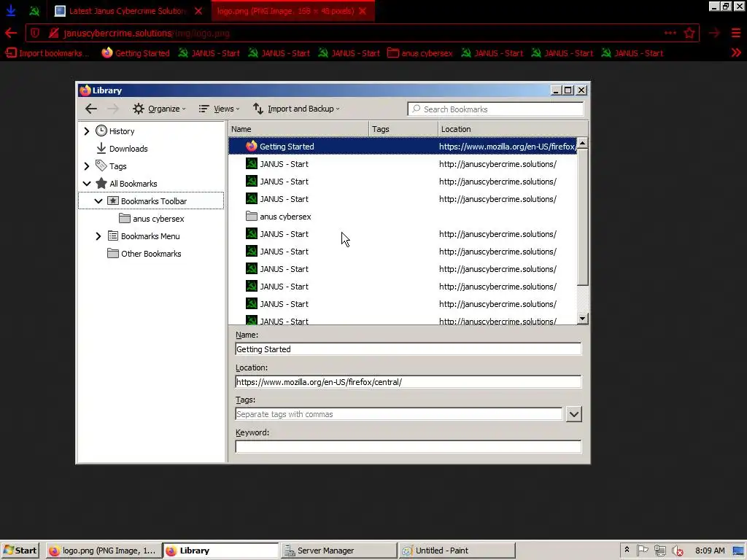Image resolution: width=747 pixels, height=560 pixels.
Task: Open Import and Backup menu
Action: 296,109
